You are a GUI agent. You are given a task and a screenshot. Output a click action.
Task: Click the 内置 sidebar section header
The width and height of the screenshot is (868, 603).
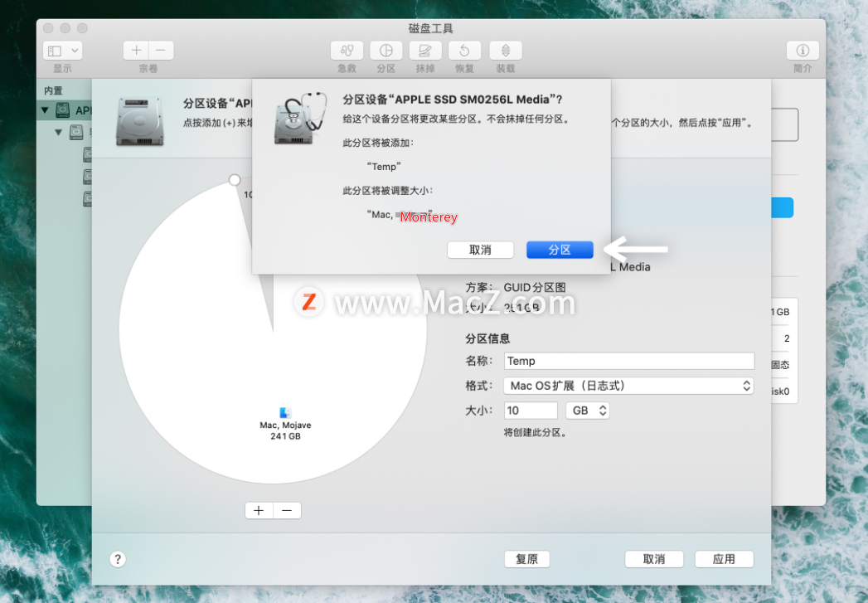pos(53,90)
